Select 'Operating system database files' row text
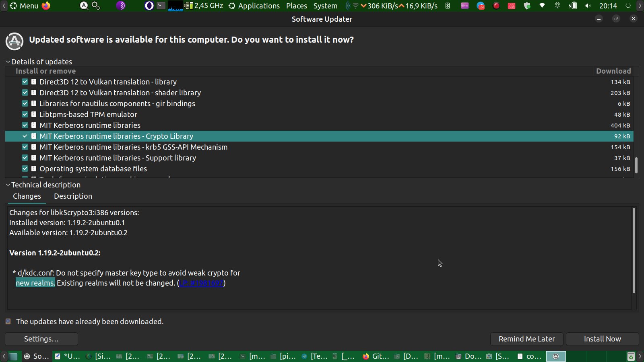 [x=93, y=169]
